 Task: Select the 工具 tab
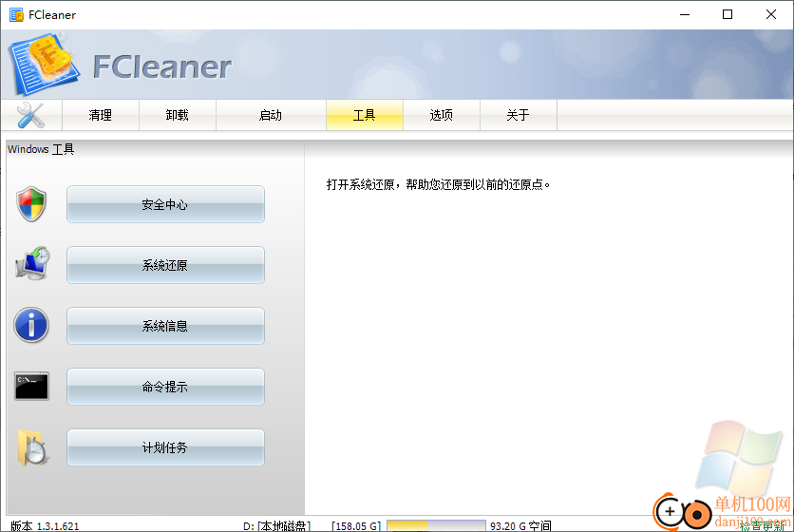[x=364, y=115]
